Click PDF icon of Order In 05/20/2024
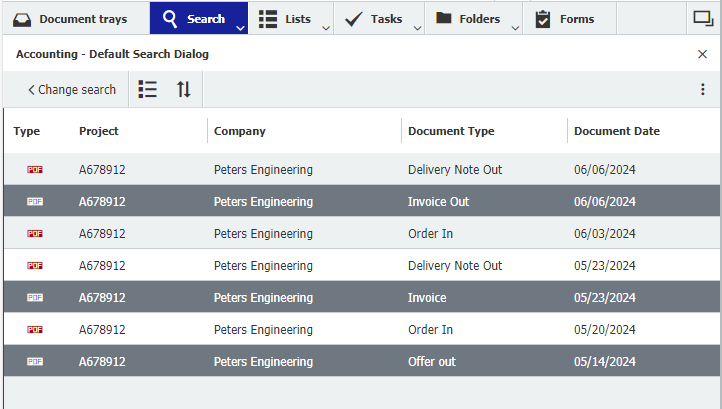The image size is (722, 409). [x=35, y=330]
